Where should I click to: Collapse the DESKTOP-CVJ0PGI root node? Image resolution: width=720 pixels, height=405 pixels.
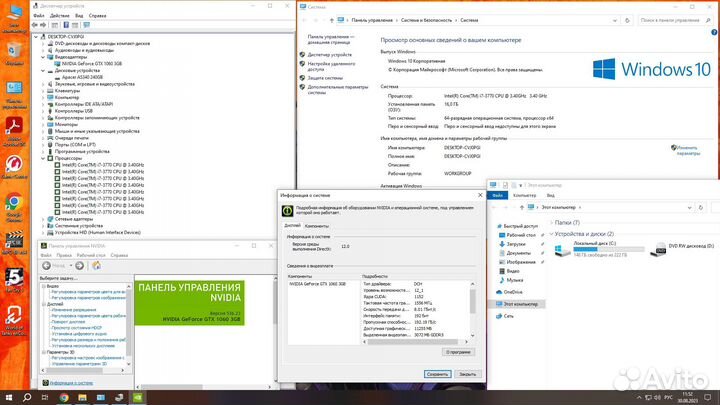36,37
